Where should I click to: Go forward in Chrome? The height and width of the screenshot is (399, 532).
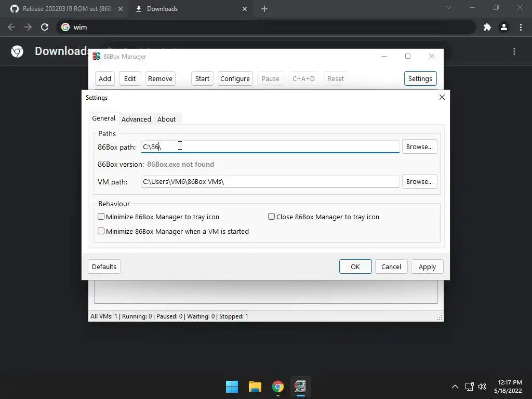(28, 27)
